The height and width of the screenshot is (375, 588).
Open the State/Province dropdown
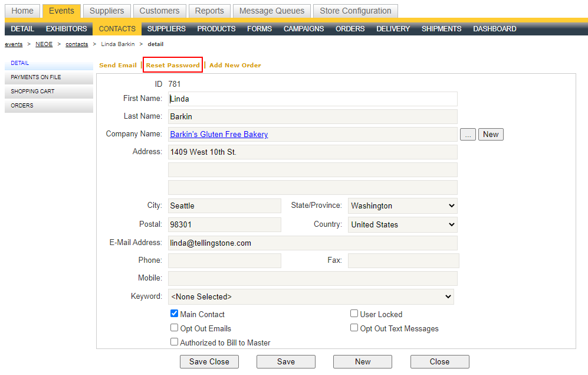[x=402, y=206]
